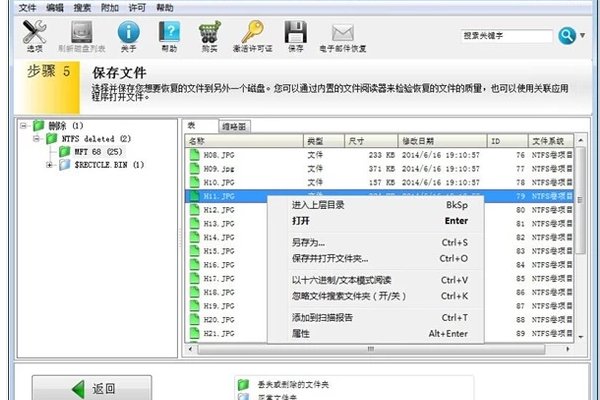Image resolution: width=600 pixels, height=400 pixels.
Task: Click the vertical scrollbar down arrow
Action: pos(580,337)
